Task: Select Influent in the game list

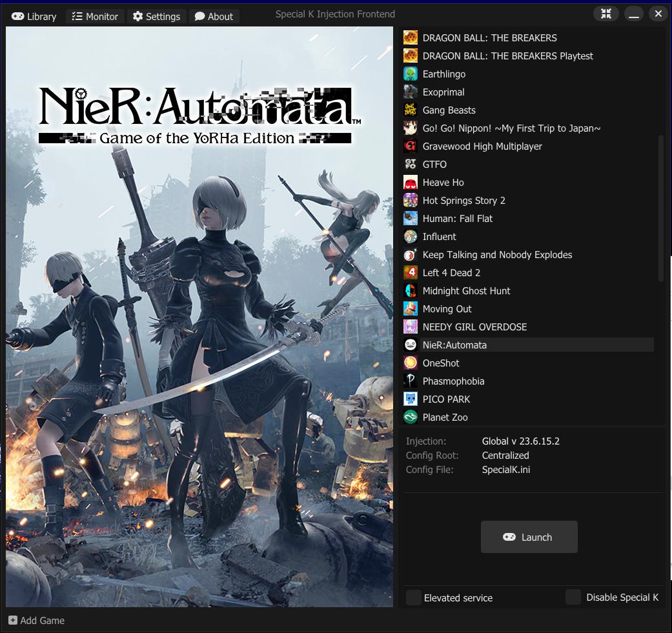Action: (x=439, y=236)
